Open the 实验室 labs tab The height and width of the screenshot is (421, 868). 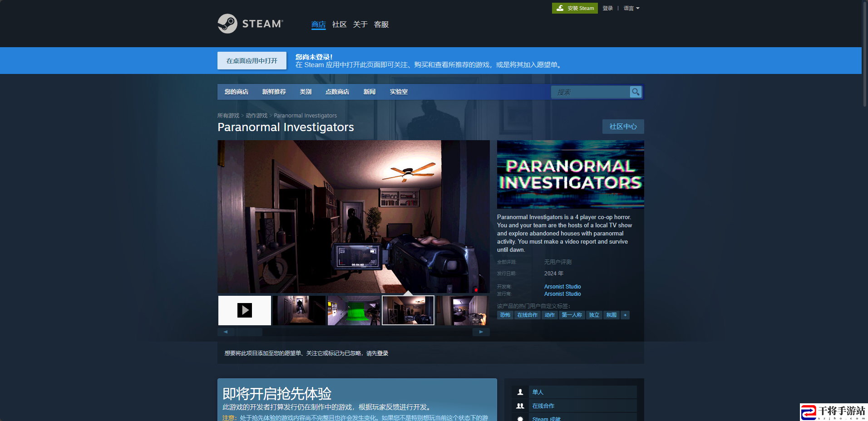399,92
